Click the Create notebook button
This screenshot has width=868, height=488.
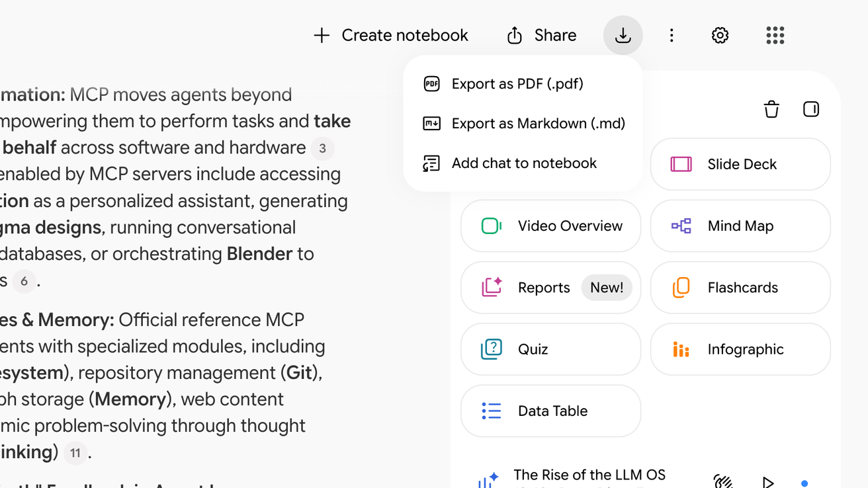[390, 35]
